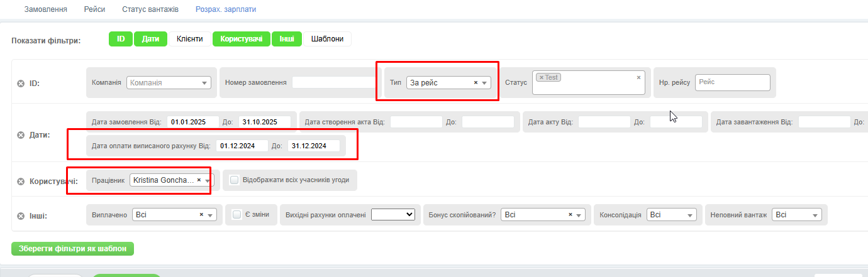Screen dimensions: 868x277
Task: Check the Є зміни checkbox
Action: [237, 214]
